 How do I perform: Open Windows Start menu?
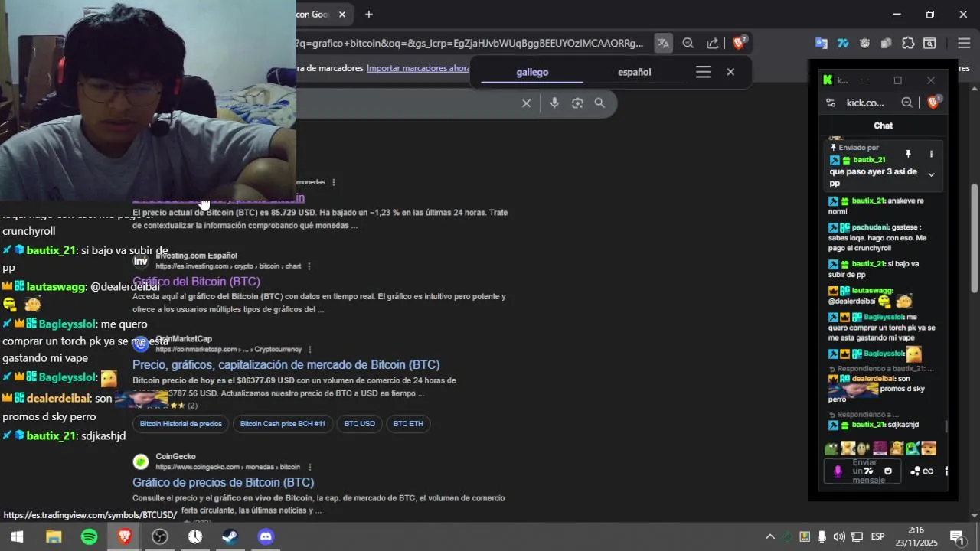pos(17,536)
